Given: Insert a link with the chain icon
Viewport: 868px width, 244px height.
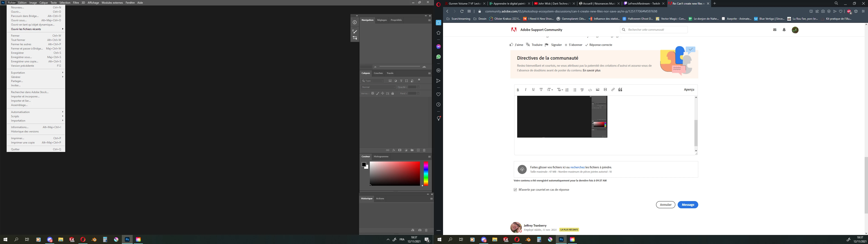Looking at the screenshot, I should 613,90.
